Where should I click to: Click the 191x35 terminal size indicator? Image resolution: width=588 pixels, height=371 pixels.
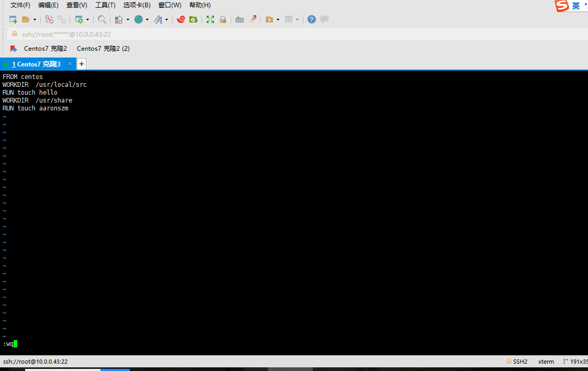click(x=575, y=362)
